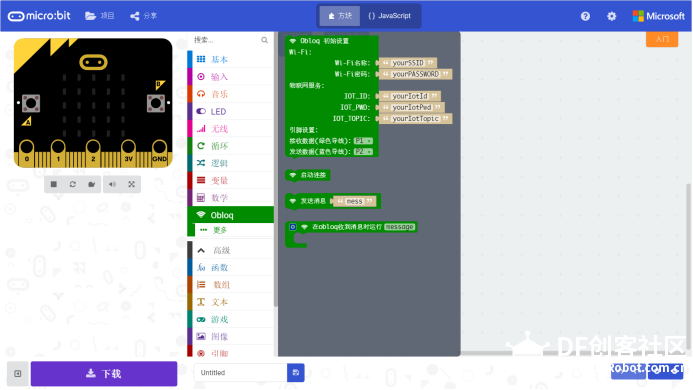Click the yourSSID Wi-Fi name field
Screen dimensions: 693x390
tap(408, 63)
